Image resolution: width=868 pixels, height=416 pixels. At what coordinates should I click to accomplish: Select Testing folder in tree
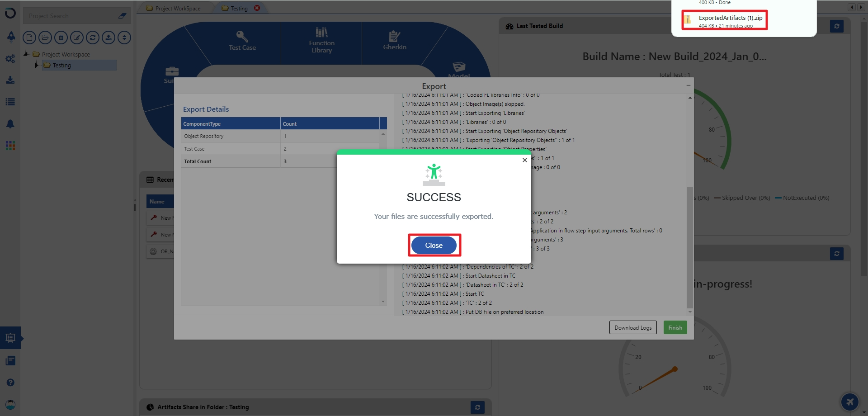pyautogui.click(x=62, y=65)
